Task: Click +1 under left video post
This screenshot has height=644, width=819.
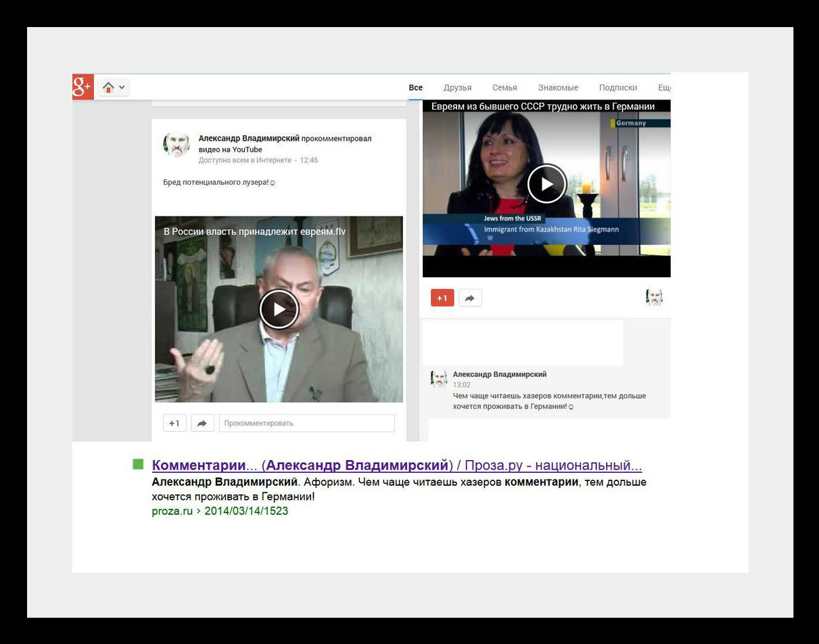Action: [x=174, y=423]
